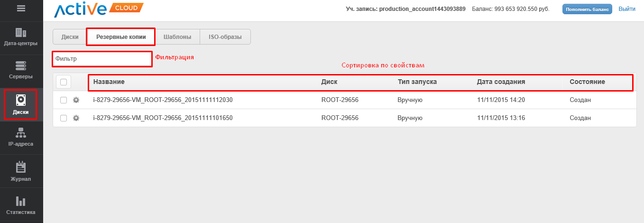Go to Серверы section
The height and width of the screenshot is (223, 644).
coord(21,70)
